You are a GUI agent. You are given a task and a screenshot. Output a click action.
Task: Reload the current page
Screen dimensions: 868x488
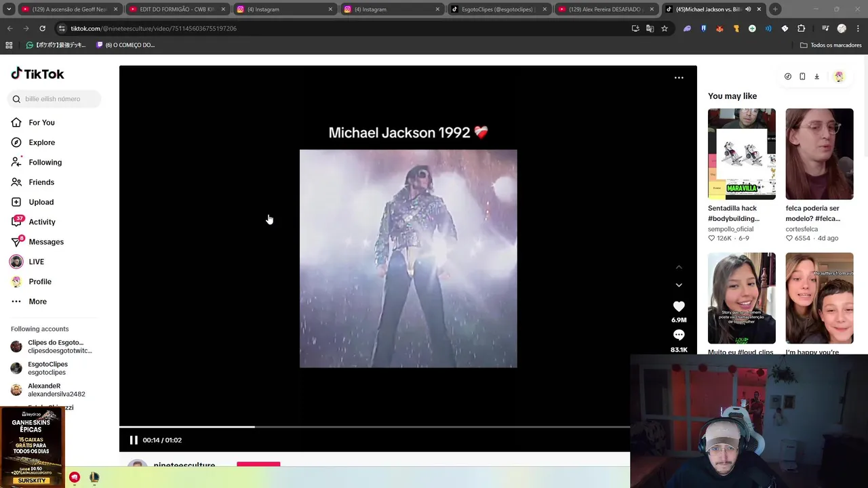(x=42, y=28)
